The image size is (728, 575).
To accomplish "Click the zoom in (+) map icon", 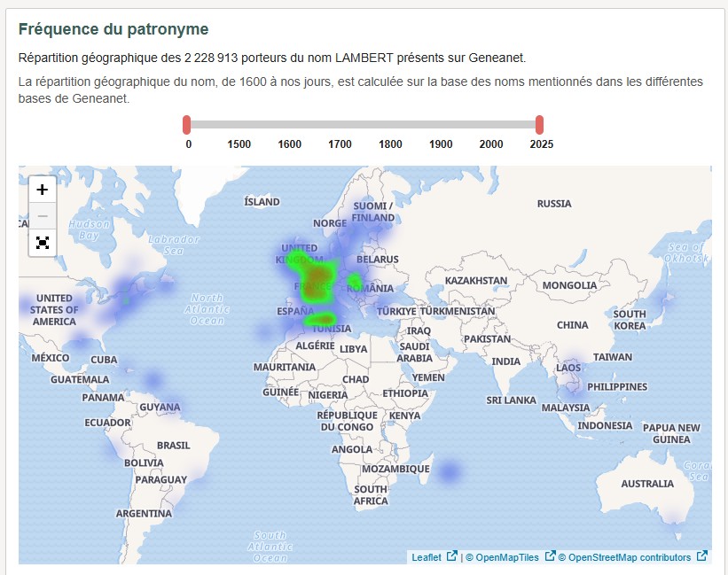I will point(42,189).
